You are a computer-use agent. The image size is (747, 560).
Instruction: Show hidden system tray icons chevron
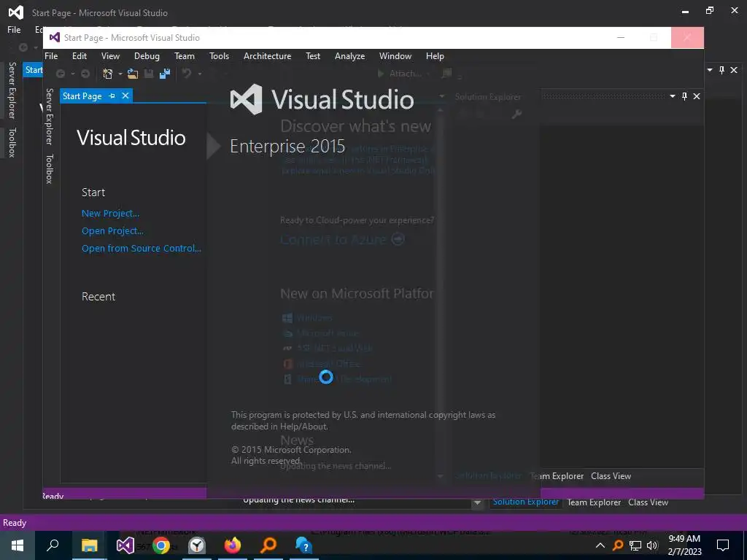coord(600,545)
